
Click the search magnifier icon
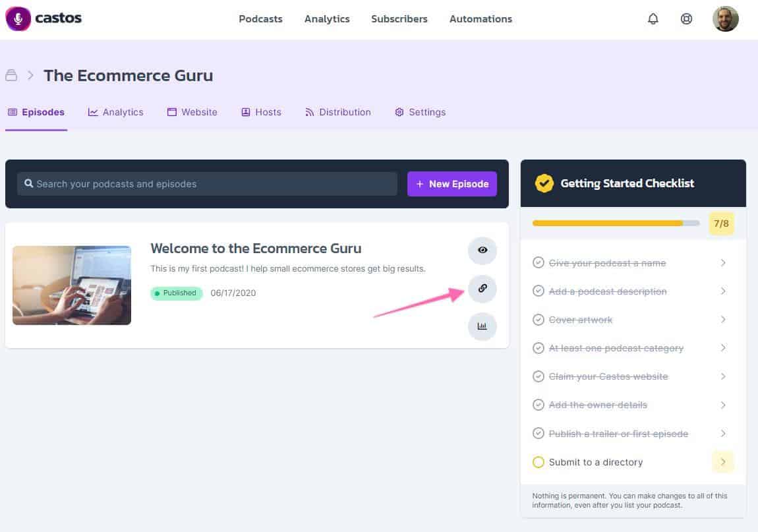click(28, 184)
